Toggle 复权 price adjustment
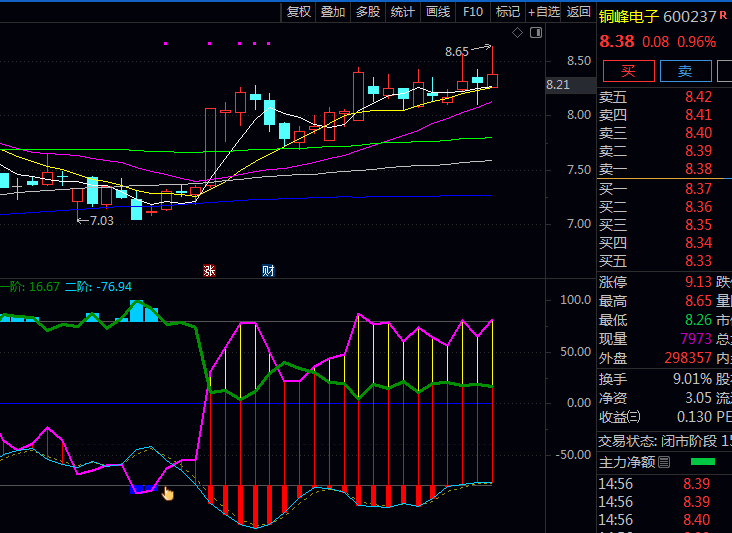Screen dimensions: 732x533 [x=299, y=12]
